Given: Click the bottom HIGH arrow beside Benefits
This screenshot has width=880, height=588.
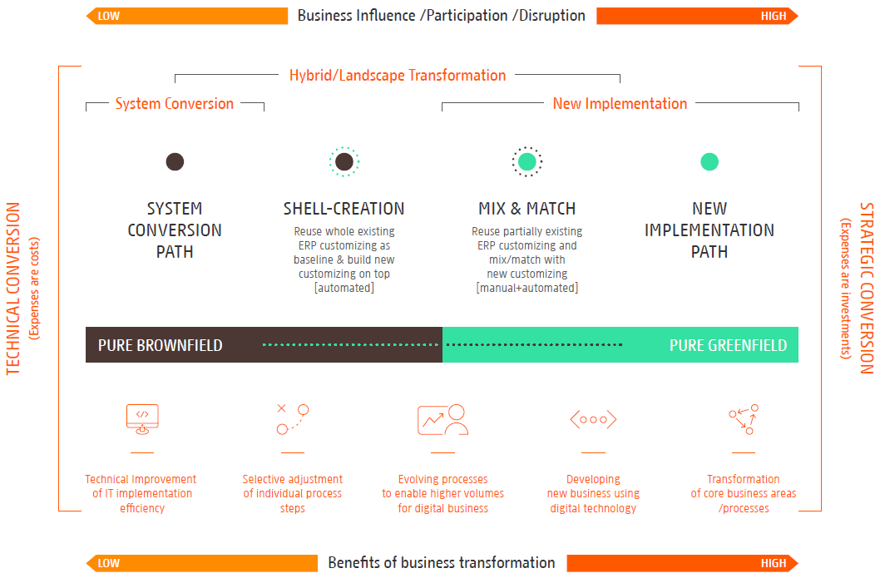Looking at the screenshot, I should point(682,563).
